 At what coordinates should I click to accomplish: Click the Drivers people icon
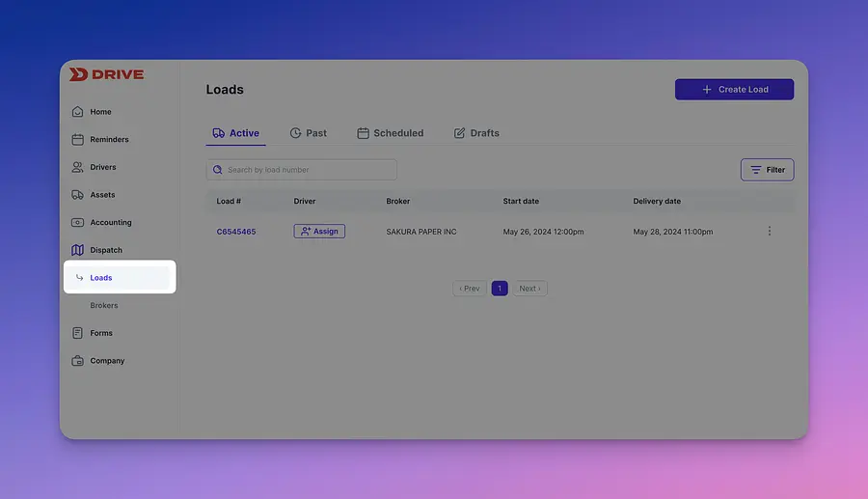click(x=77, y=167)
